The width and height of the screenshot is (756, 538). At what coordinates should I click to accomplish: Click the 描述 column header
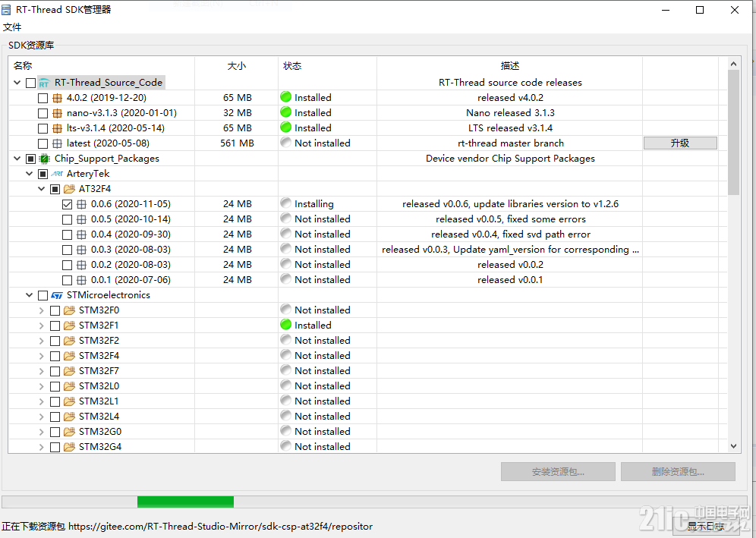coord(509,65)
